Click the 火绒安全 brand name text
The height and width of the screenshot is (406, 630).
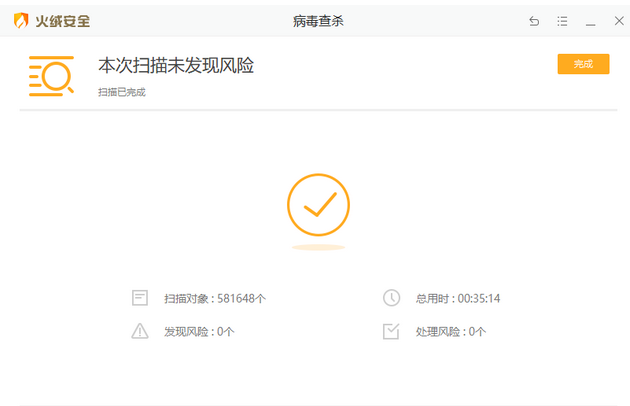(x=64, y=20)
